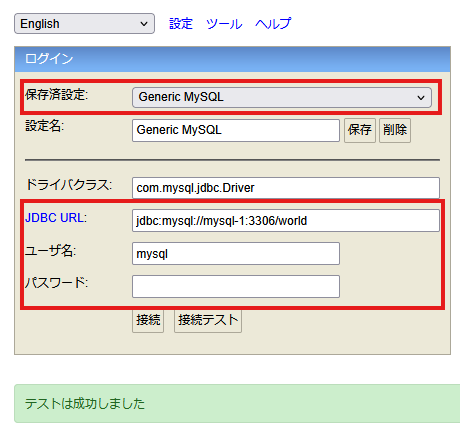Click the 削除 button

(x=395, y=130)
